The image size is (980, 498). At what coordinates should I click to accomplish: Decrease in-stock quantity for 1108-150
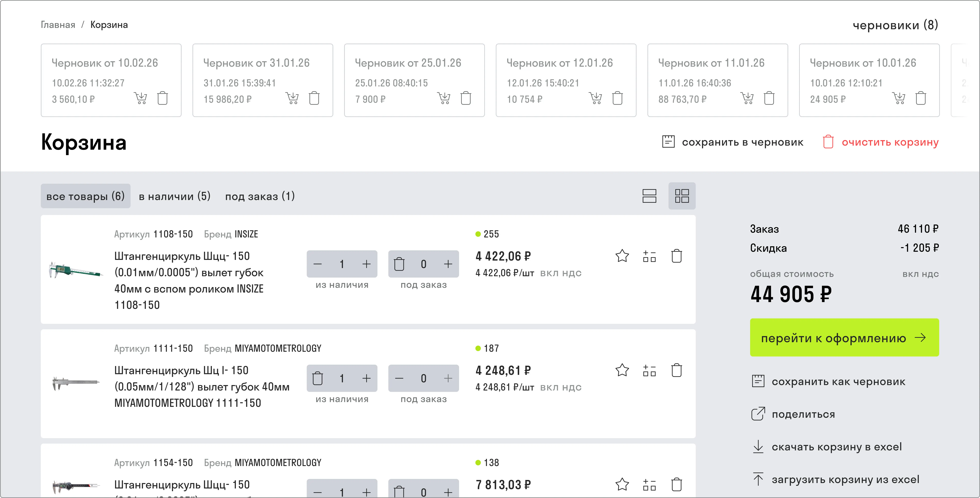click(318, 264)
